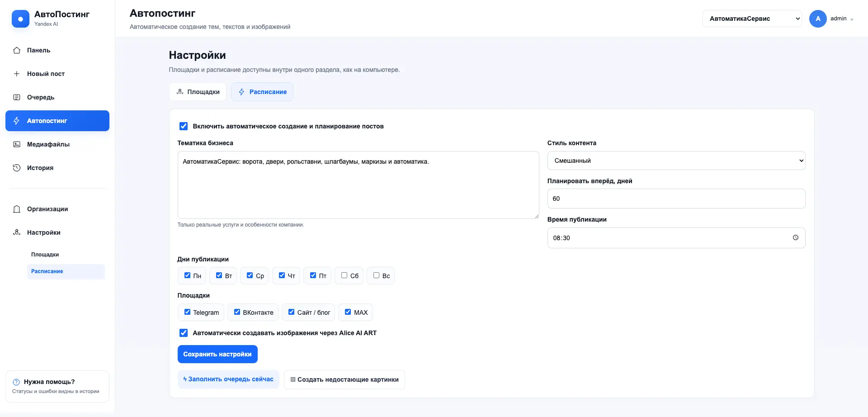Click the clock-arrow icon beside История
Viewport: 868px width, 417px height.
tap(17, 168)
